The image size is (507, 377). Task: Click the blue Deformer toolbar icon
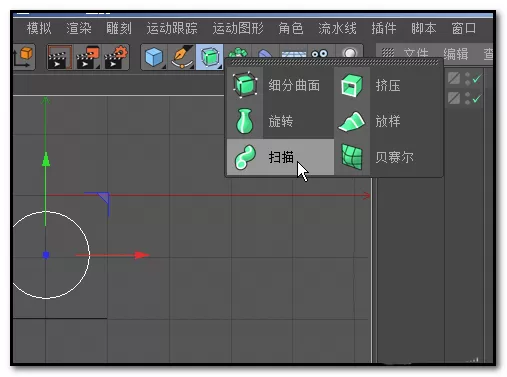(x=265, y=53)
